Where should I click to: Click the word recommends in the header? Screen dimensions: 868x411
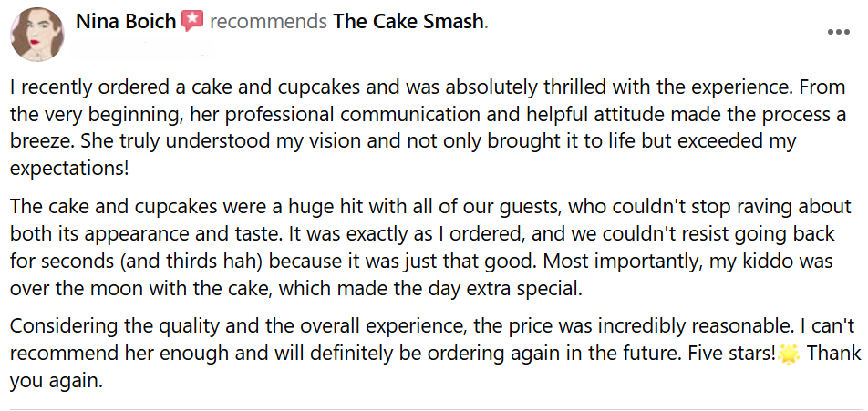click(268, 22)
